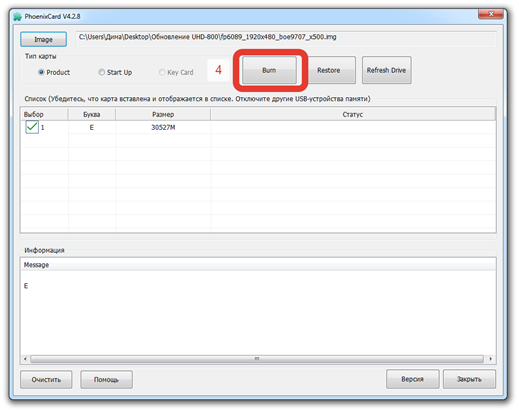Click the Статус column header
519x412 pixels.
pyautogui.click(x=353, y=114)
